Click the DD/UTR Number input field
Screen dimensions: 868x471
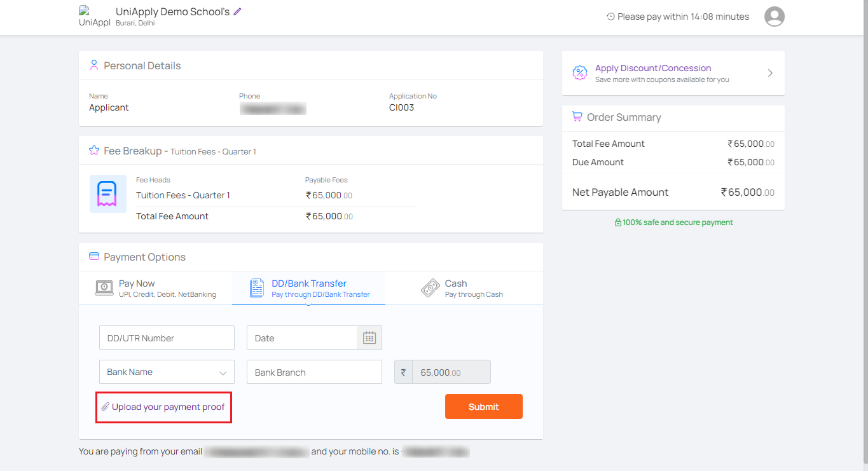pyautogui.click(x=167, y=338)
